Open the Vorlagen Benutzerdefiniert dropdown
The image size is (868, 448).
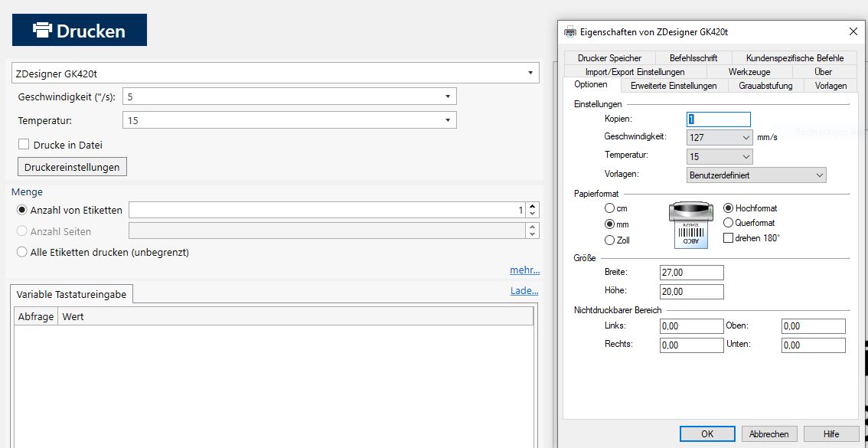(x=756, y=175)
